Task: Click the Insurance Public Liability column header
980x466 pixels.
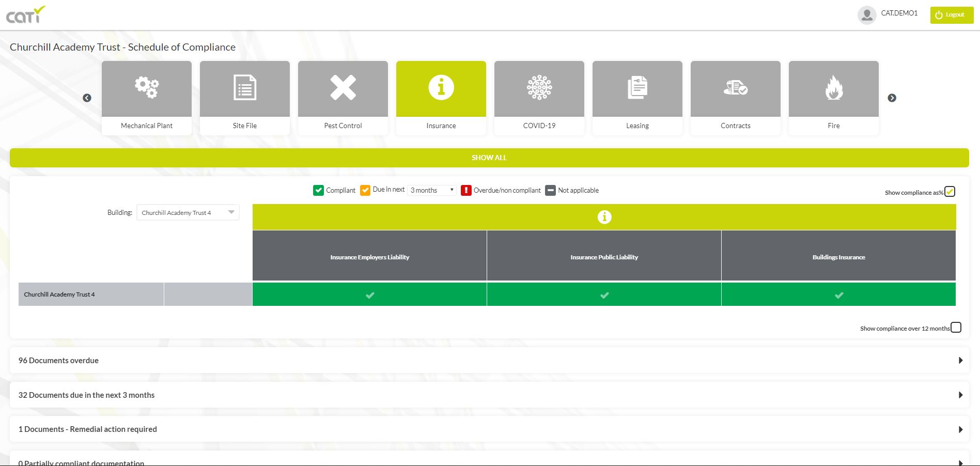Action: tap(604, 257)
